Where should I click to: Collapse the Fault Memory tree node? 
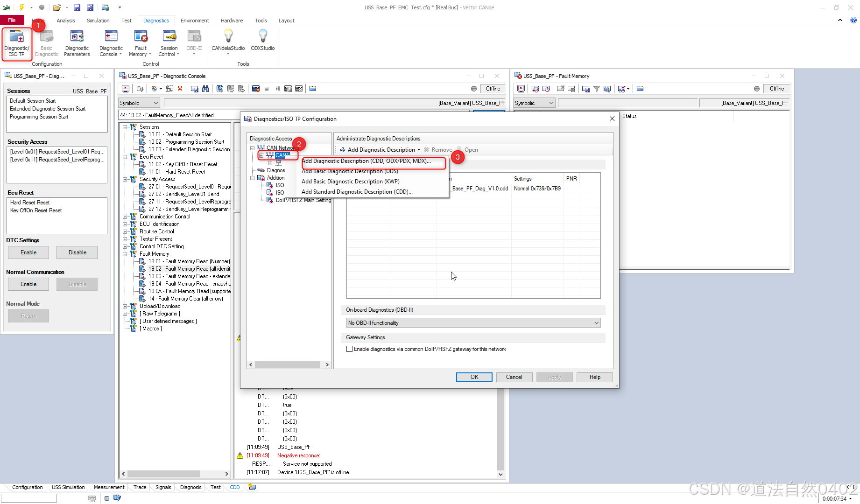[x=125, y=254]
